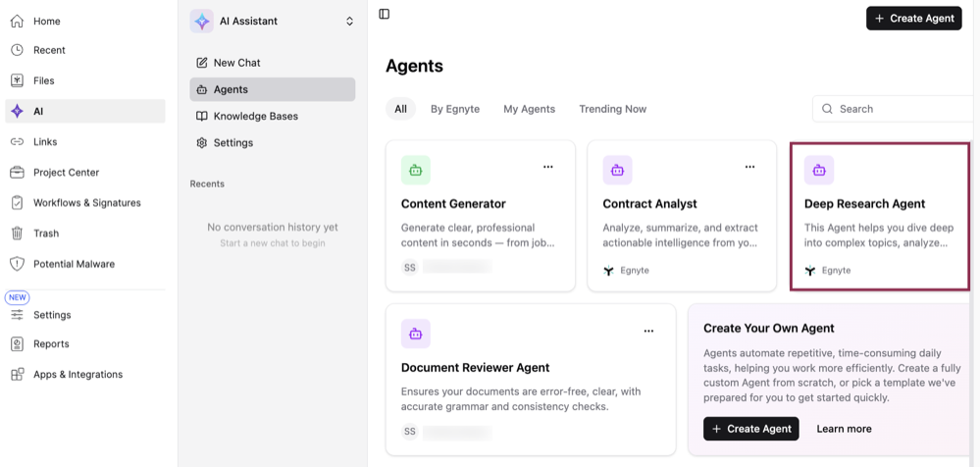Follow the Learn more link
The height and width of the screenshot is (467, 980).
tap(844, 429)
